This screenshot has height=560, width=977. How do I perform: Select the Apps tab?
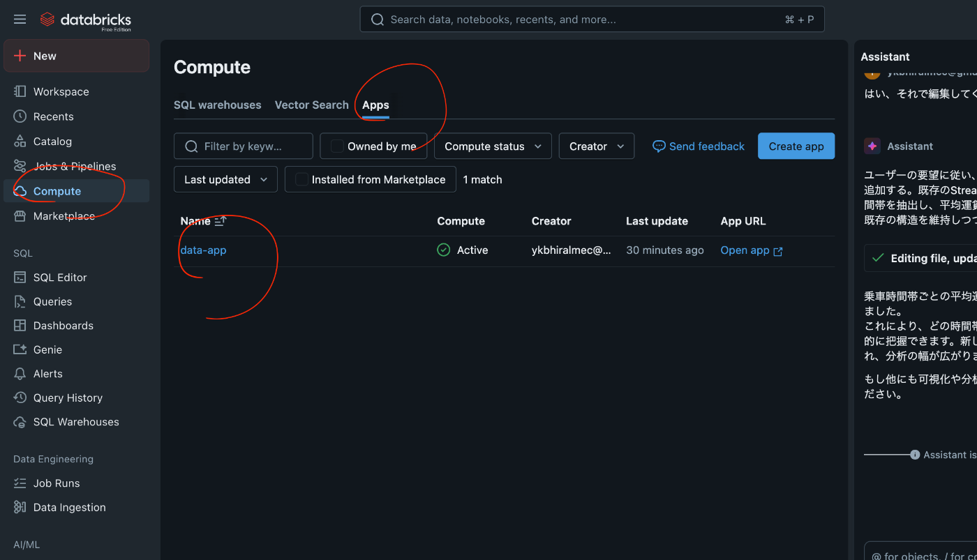pos(375,105)
